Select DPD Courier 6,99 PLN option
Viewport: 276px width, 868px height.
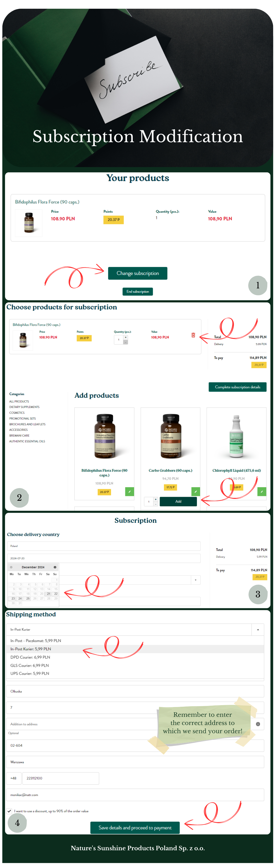(30, 657)
